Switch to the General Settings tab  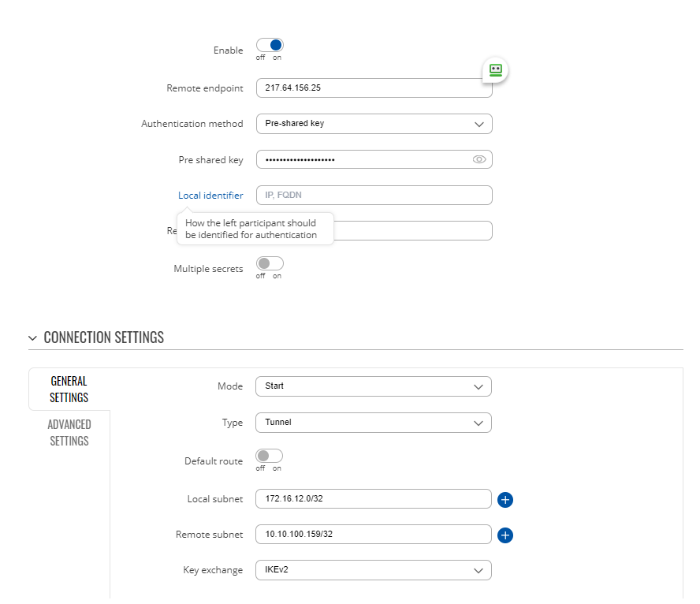coord(69,389)
